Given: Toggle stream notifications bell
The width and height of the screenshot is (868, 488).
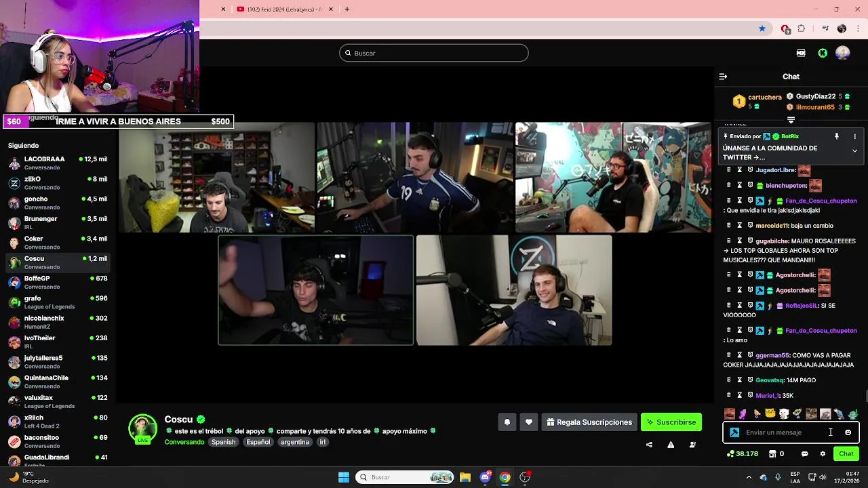Looking at the screenshot, I should click(x=507, y=422).
